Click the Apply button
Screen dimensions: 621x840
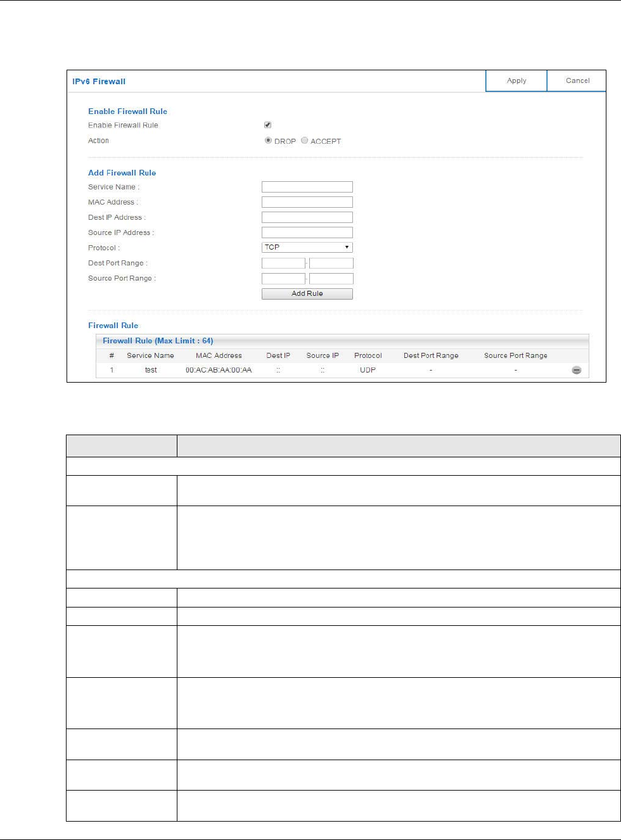pos(516,80)
